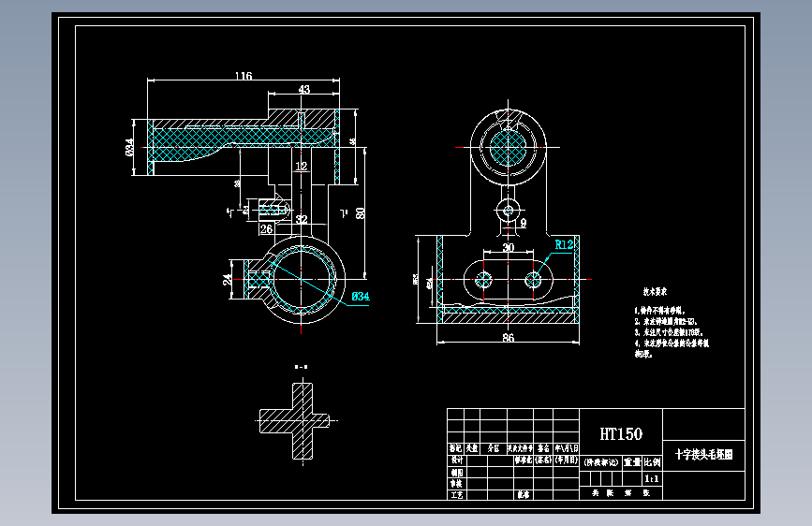Screen dimensions: 812x526
Task: Click the 9 dimension near small hole
Action: tap(524, 223)
